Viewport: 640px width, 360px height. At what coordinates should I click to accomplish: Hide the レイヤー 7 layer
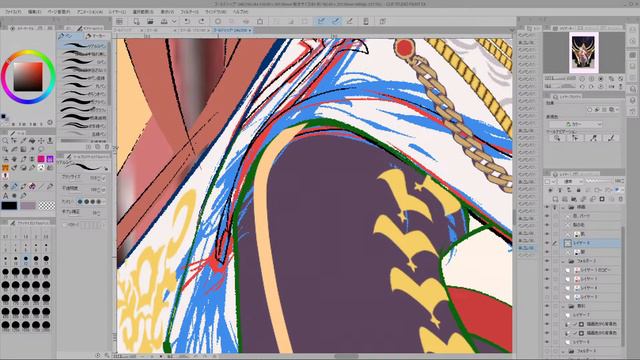point(547,315)
